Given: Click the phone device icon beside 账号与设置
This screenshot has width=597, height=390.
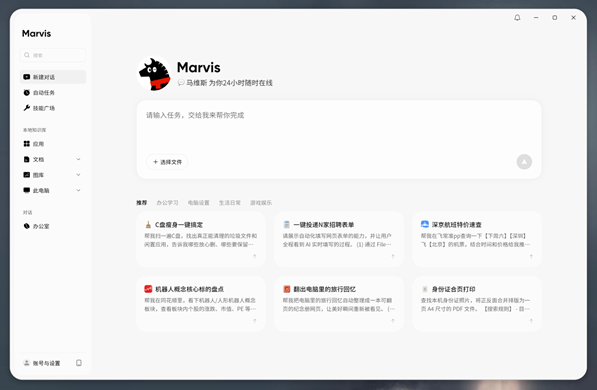Looking at the screenshot, I should click(79, 363).
